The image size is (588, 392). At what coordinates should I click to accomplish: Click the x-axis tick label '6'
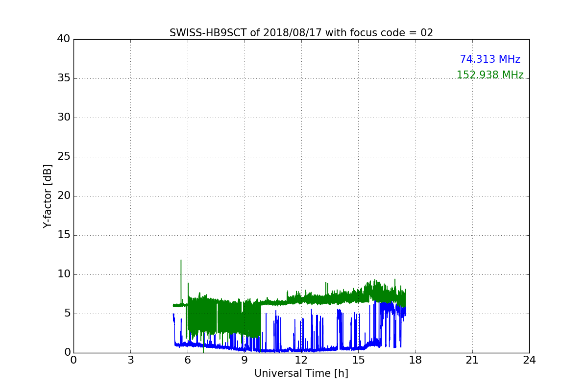pyautogui.click(x=188, y=360)
